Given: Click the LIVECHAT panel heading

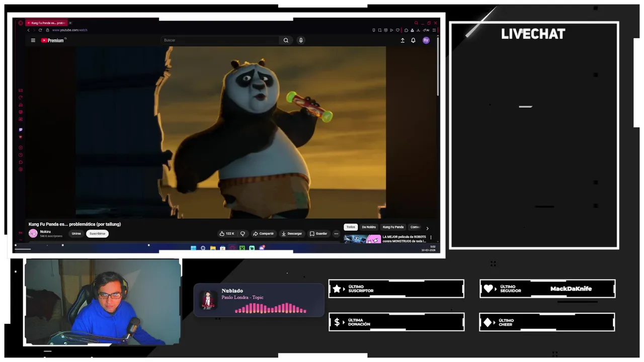Looking at the screenshot, I should pyautogui.click(x=533, y=34).
